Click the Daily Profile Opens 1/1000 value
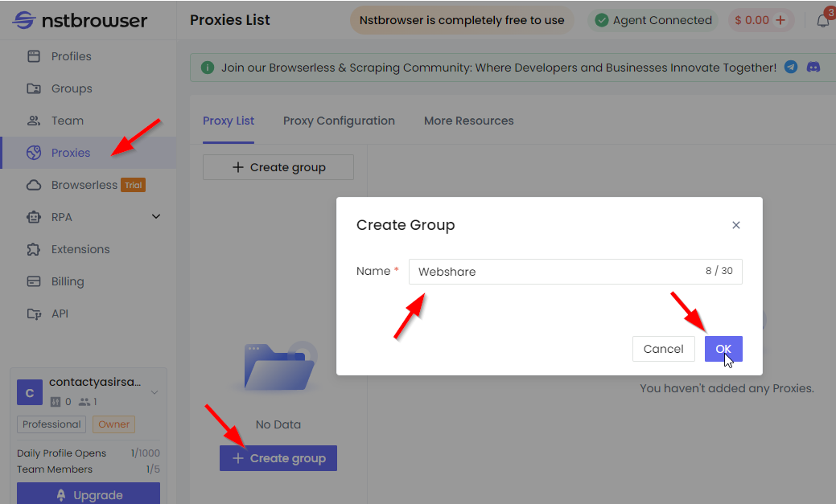836x504 pixels. pyautogui.click(x=145, y=453)
